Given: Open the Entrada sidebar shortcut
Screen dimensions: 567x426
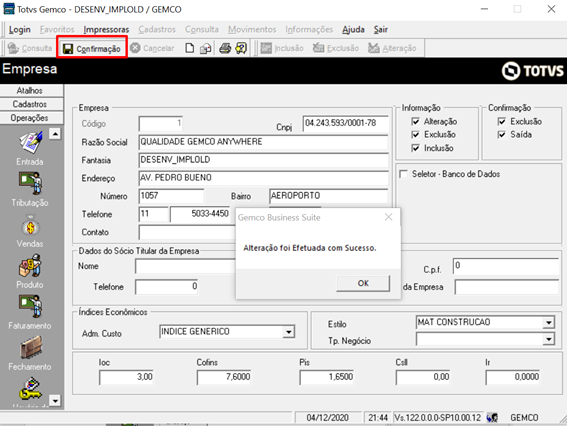Looking at the screenshot, I should (x=30, y=148).
